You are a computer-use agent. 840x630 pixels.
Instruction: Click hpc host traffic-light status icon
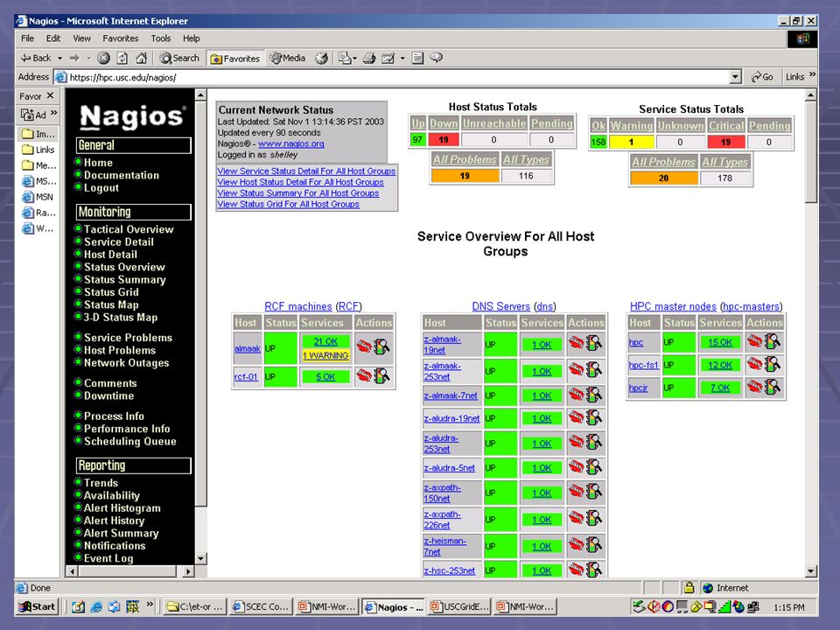(x=773, y=341)
